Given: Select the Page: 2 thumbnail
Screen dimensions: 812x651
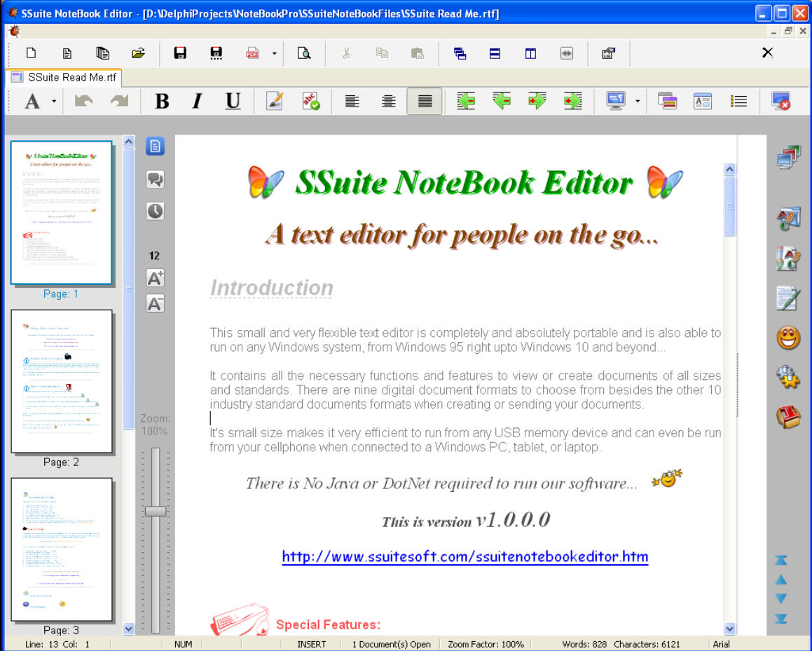Looking at the screenshot, I should coord(61,381).
